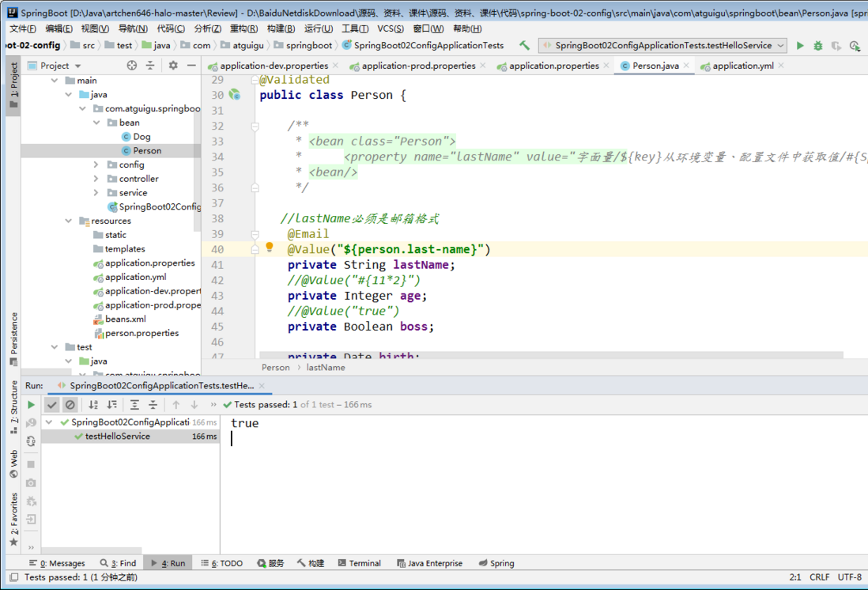Click the editor horizontal scrollbar

pos(551,354)
